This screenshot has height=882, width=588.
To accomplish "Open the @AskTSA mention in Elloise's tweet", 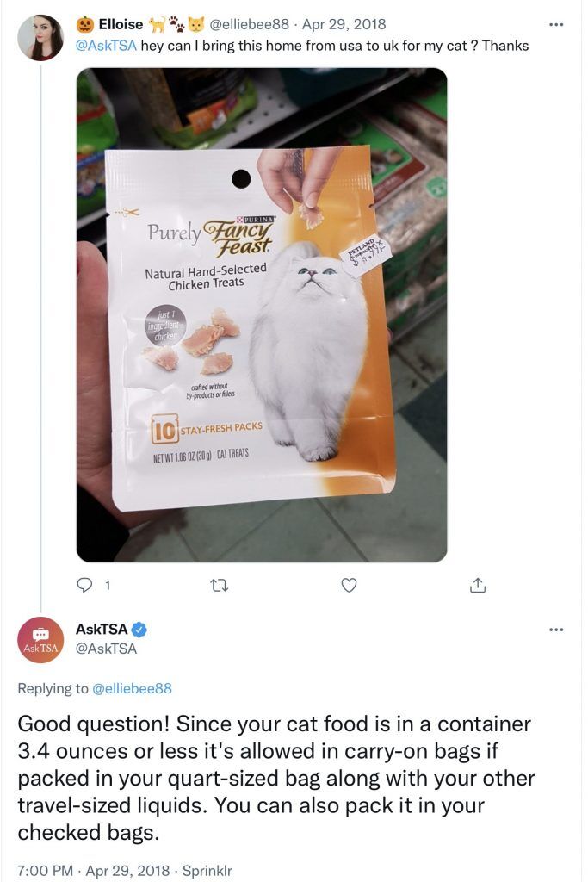I will click(106, 46).
